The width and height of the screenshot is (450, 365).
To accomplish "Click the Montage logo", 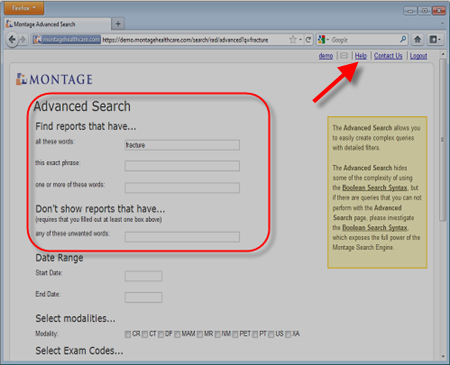I will pyautogui.click(x=54, y=79).
